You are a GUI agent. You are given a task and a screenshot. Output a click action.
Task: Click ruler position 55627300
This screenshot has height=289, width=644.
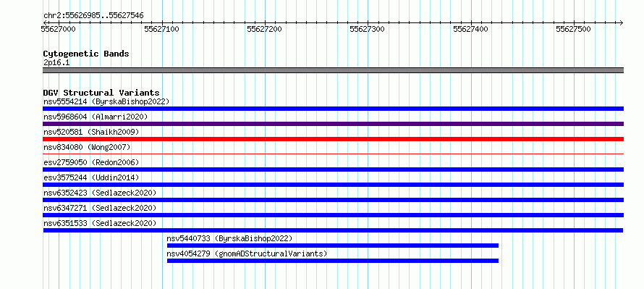click(367, 29)
